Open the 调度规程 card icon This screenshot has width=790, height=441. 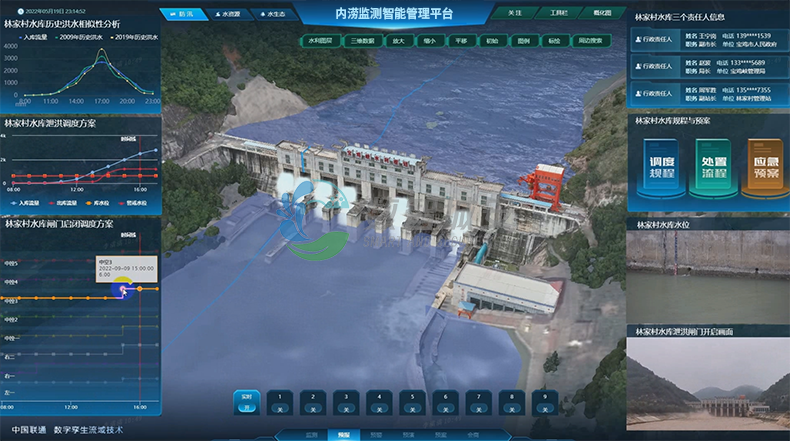click(x=662, y=166)
